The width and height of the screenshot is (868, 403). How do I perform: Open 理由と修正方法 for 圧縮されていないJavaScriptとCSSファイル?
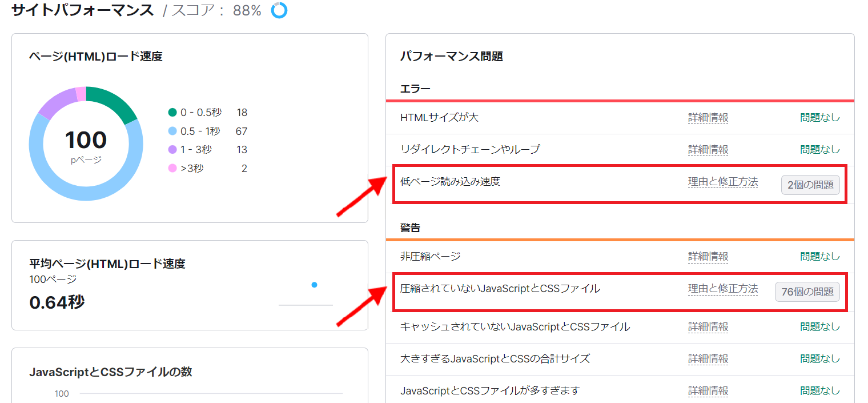723,289
